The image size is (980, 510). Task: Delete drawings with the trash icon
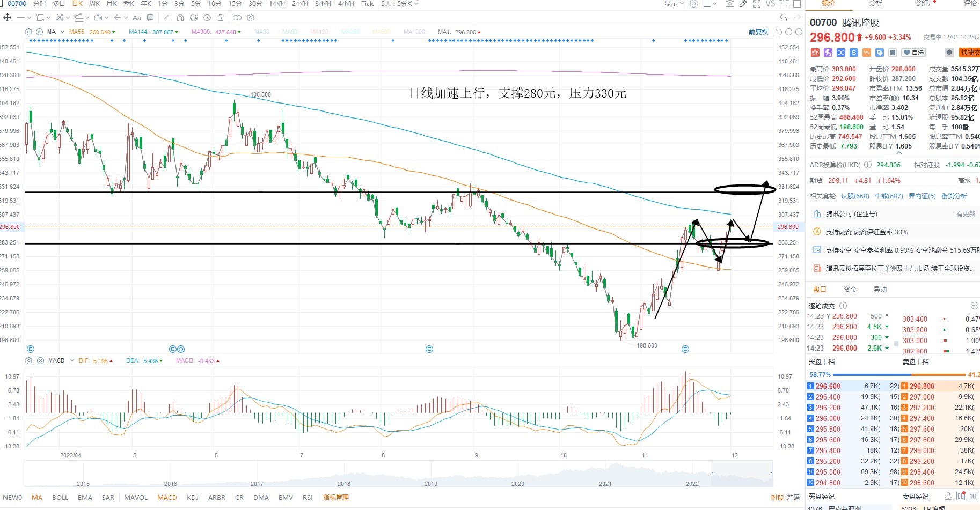[221, 18]
